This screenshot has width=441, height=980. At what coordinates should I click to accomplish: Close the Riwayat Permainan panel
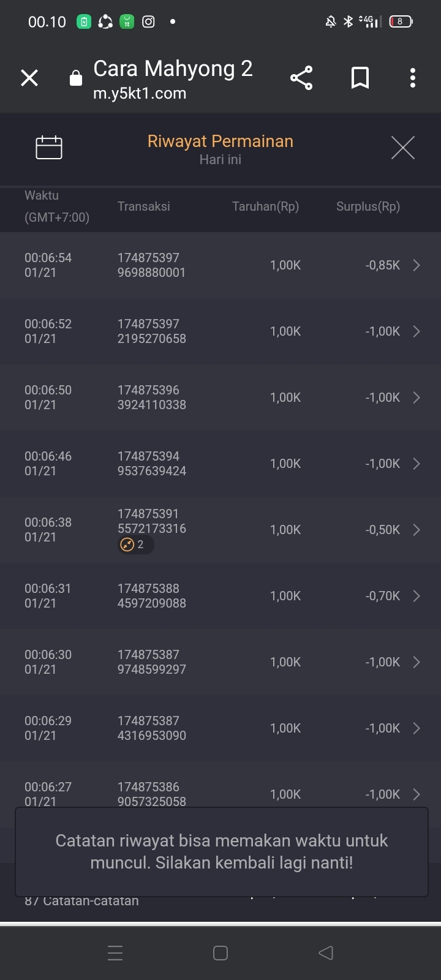(402, 148)
